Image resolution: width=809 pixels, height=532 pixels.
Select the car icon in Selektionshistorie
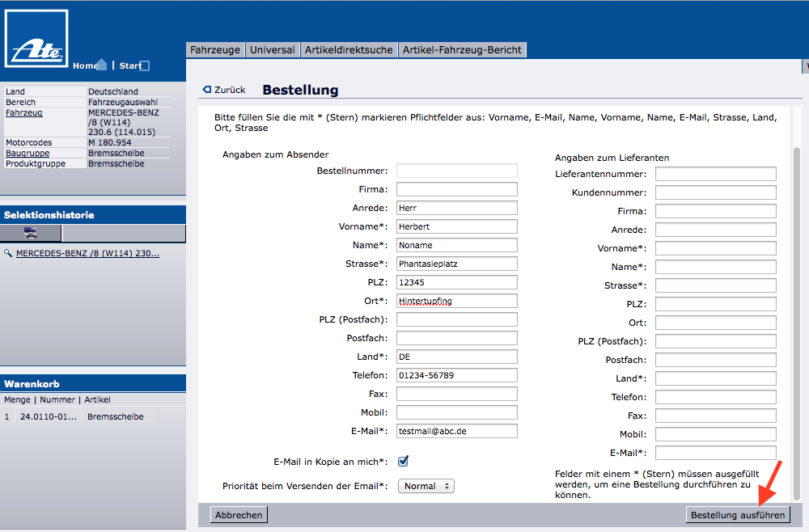(31, 233)
